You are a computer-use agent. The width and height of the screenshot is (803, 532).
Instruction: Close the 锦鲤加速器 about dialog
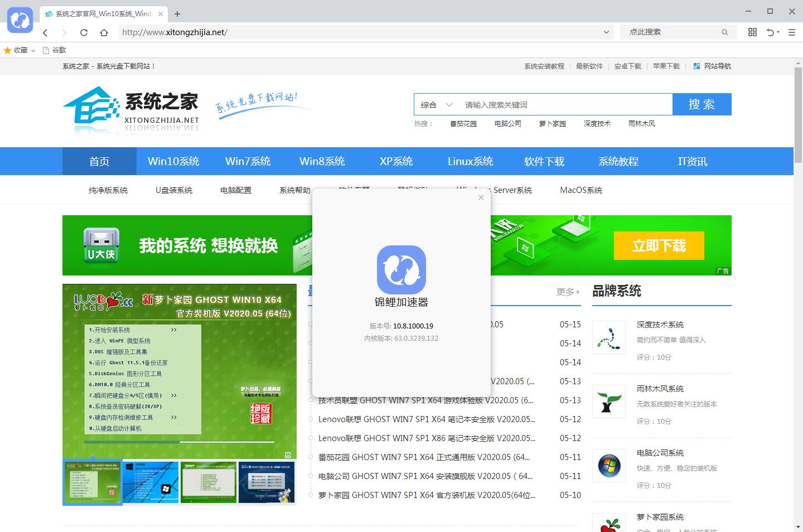tap(481, 197)
